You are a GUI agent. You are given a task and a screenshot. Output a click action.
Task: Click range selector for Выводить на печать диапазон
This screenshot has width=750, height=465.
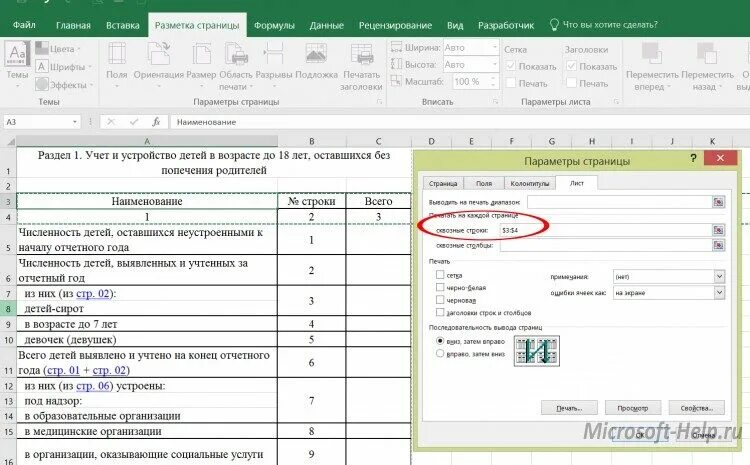(x=718, y=202)
